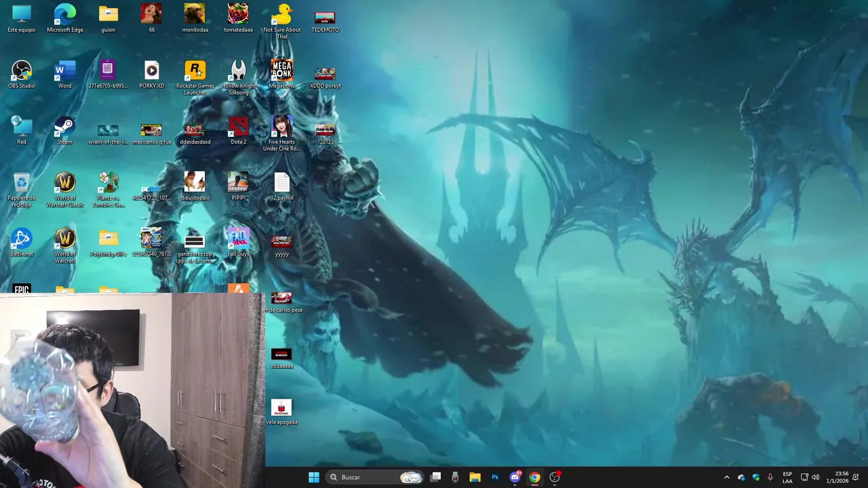This screenshot has height=488, width=868.
Task: Select the yyyyy file
Action: 281,246
